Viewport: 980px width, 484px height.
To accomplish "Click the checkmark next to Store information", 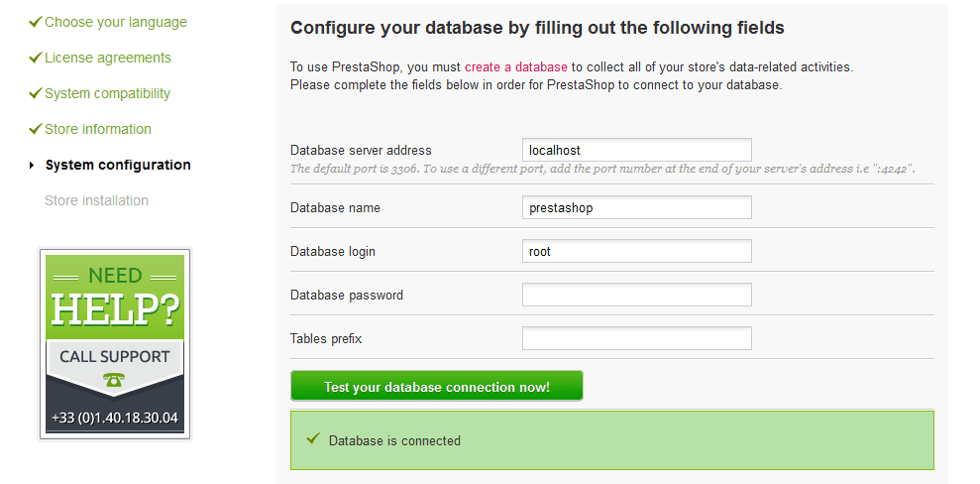I will (36, 129).
